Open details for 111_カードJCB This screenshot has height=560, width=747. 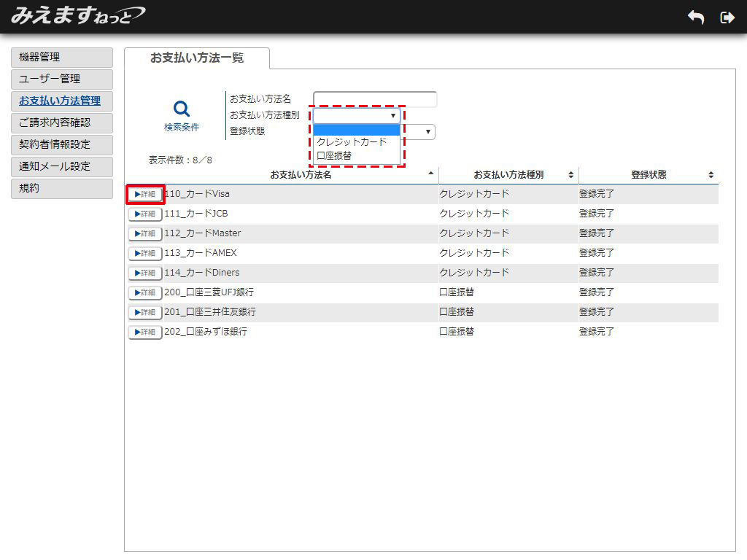pyautogui.click(x=145, y=214)
